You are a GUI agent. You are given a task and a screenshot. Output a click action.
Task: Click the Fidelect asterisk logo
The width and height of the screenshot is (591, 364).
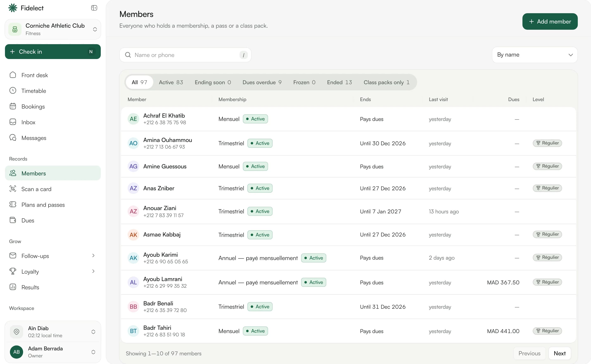click(x=13, y=8)
